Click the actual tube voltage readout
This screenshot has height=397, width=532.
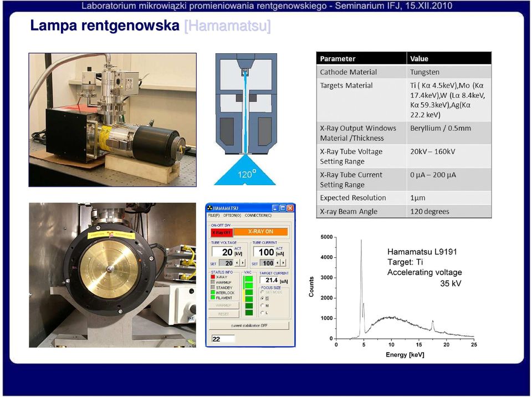click(223, 252)
